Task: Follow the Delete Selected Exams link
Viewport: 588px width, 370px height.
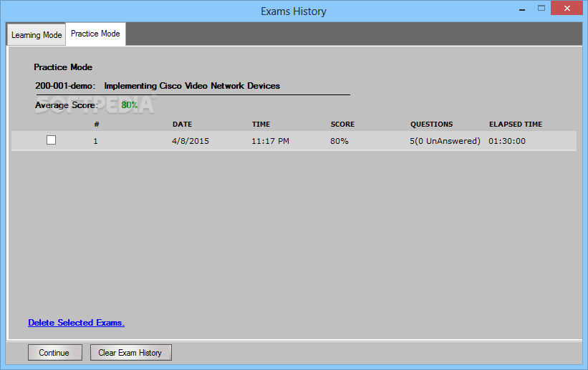Action: pyautogui.click(x=76, y=323)
